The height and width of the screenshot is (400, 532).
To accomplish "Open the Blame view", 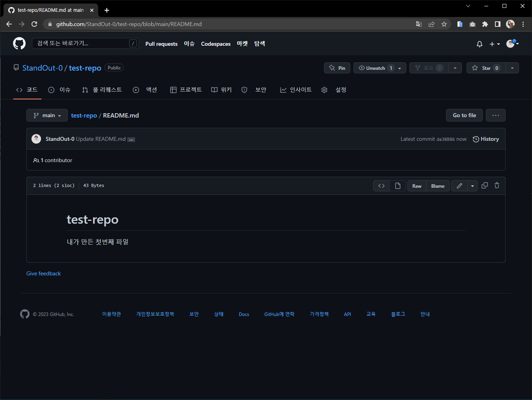I will 438,186.
